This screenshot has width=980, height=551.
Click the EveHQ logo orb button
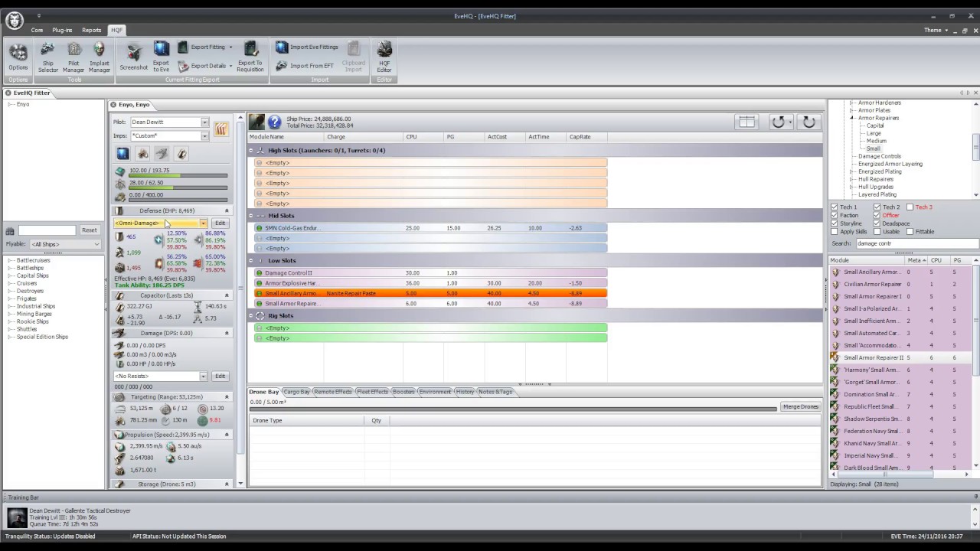14,20
